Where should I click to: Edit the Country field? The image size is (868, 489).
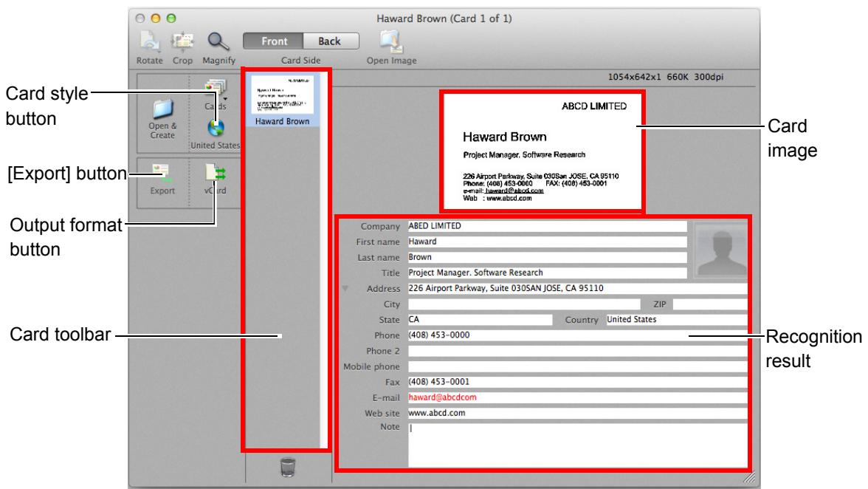676,320
